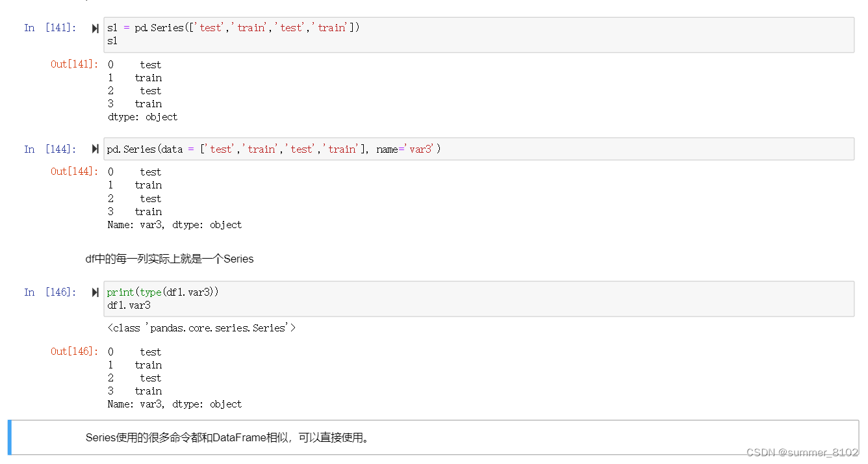The height and width of the screenshot is (464, 868).
Task: Click the Out[141] output prompt
Action: pyautogui.click(x=75, y=64)
